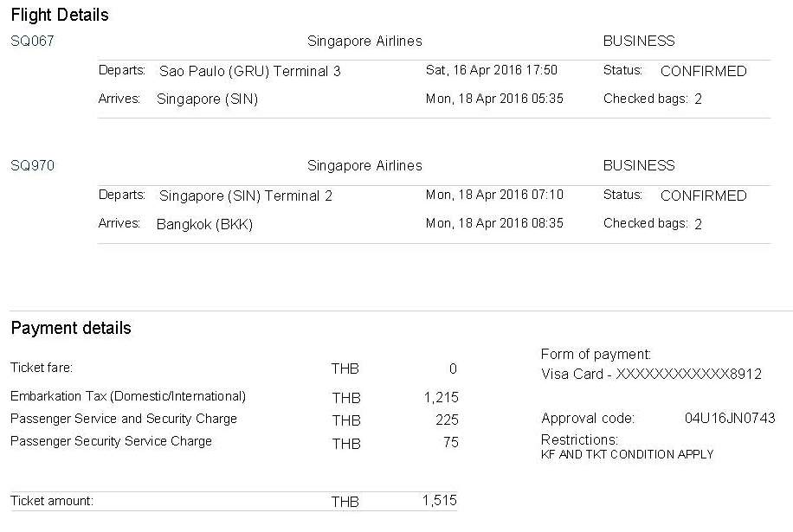Click KF AND TKT CONDITION APPLY restriction
The height and width of the screenshot is (532, 793).
(x=627, y=454)
